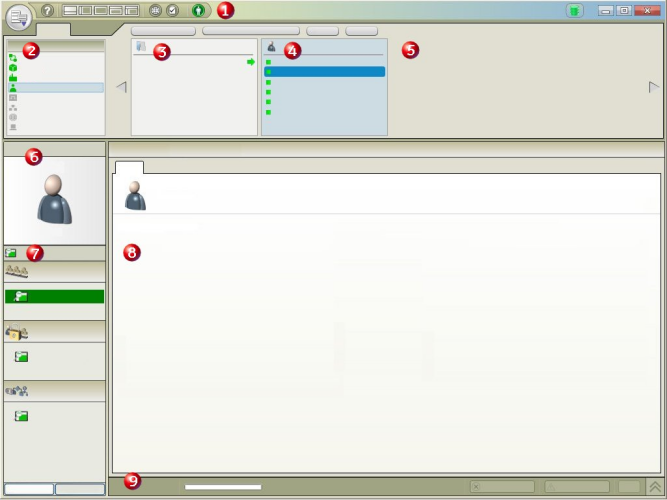This screenshot has height=500, width=667.
Task: Select the green sync arrows category icon
Action: tap(13, 58)
